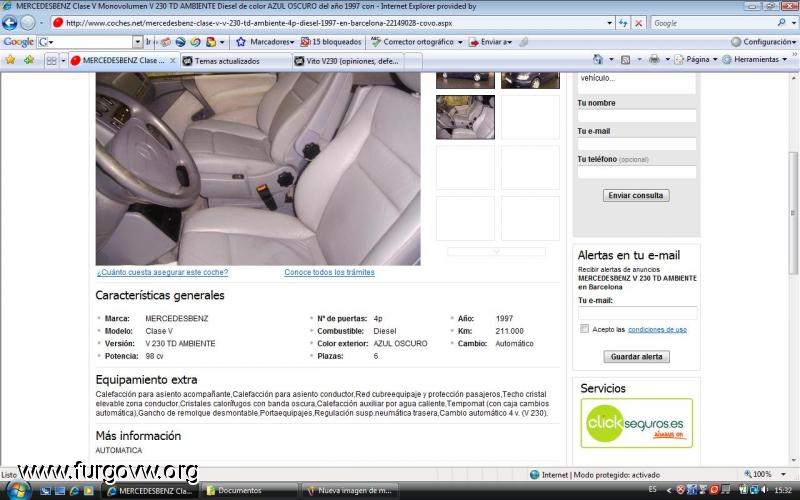The height and width of the screenshot is (500, 800).
Task: Click the Home icon in command bar
Action: coord(598,59)
